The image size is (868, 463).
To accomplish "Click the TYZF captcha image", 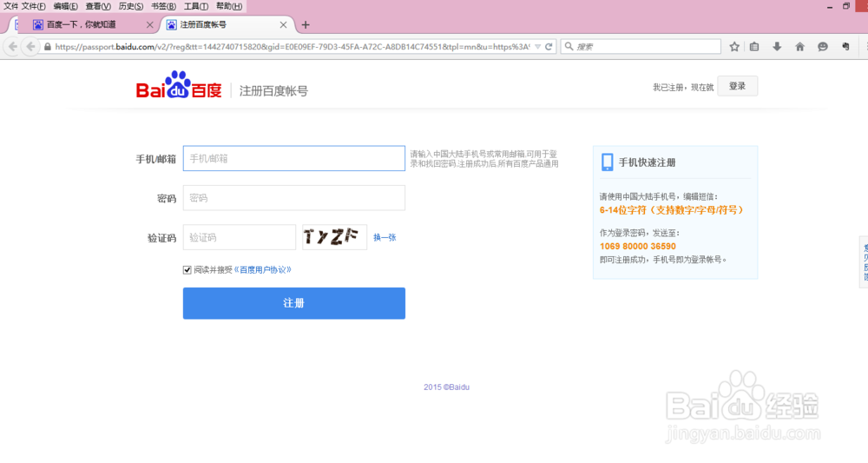I will point(334,237).
